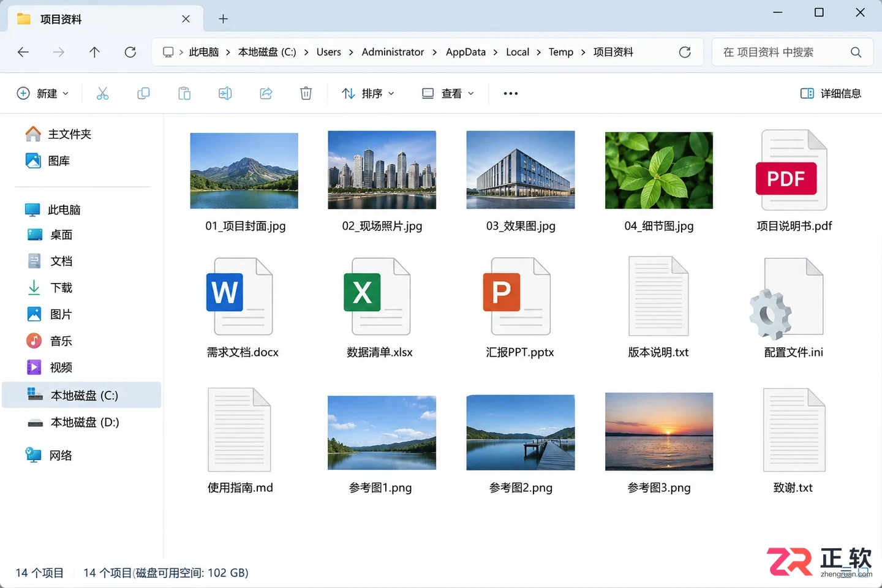The height and width of the screenshot is (588, 882).
Task: Select 本地磁盘 (C:) in sidebar
Action: click(x=81, y=395)
